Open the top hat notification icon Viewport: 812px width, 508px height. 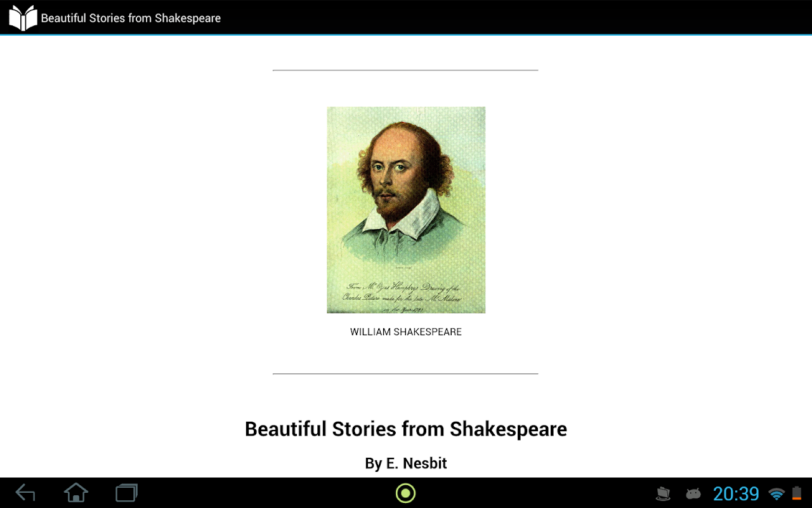663,493
